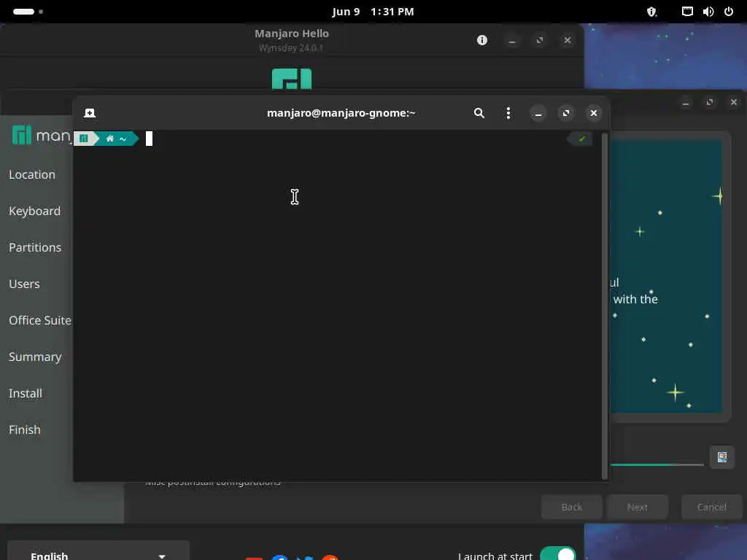Select Keyboard step in installer
Image resolution: width=747 pixels, height=560 pixels.
[35, 211]
